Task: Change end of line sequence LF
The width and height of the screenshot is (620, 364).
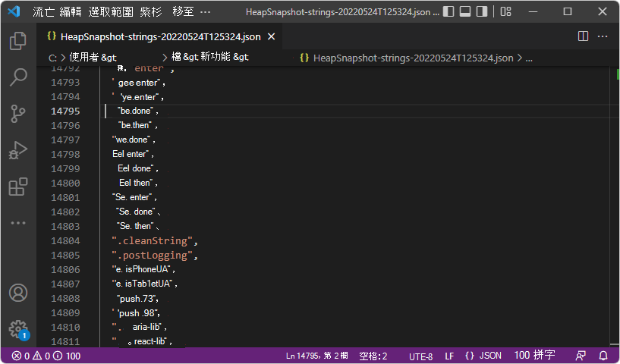Action: pos(449,356)
